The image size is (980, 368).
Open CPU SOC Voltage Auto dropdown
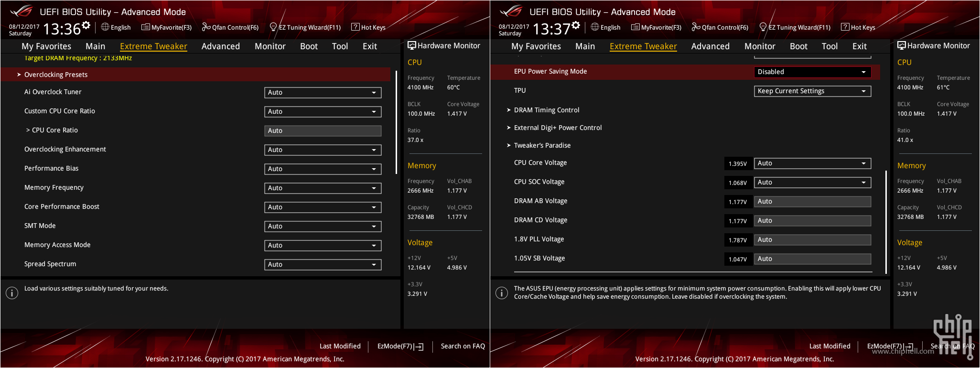pos(813,182)
